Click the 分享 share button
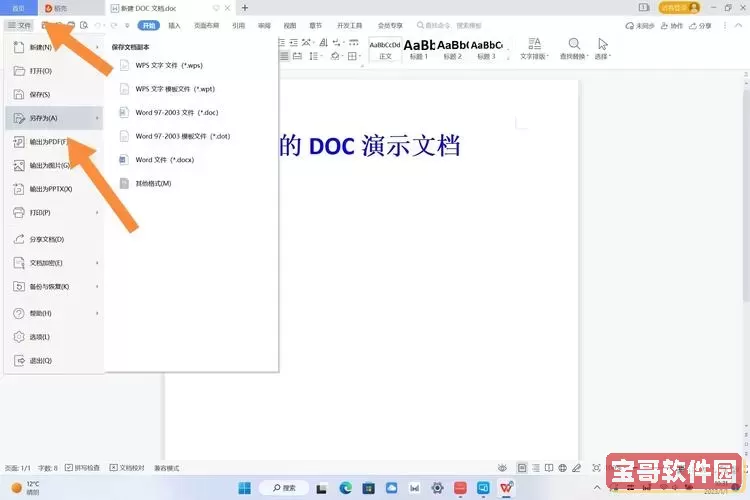 point(700,26)
